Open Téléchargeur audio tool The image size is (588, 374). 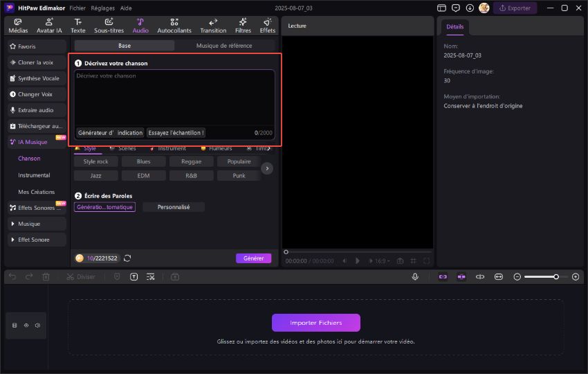[37, 126]
